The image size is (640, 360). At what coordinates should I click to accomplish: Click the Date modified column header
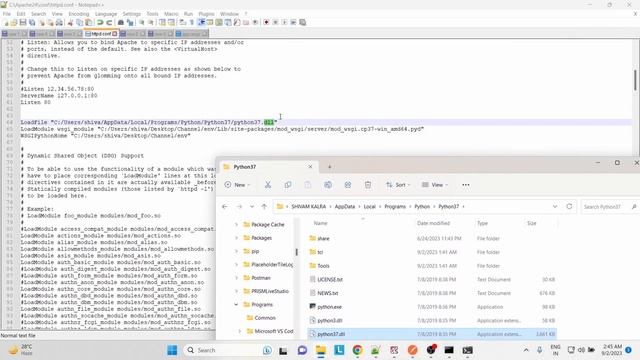click(x=433, y=223)
